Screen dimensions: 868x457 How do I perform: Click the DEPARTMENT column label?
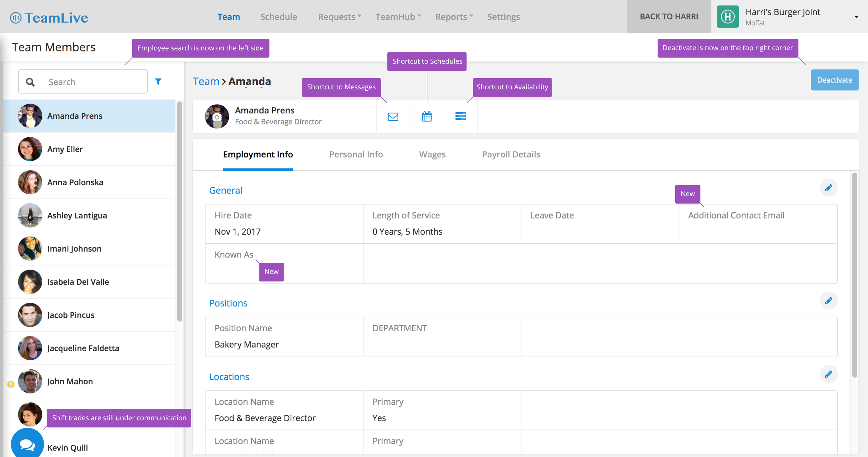tap(400, 328)
